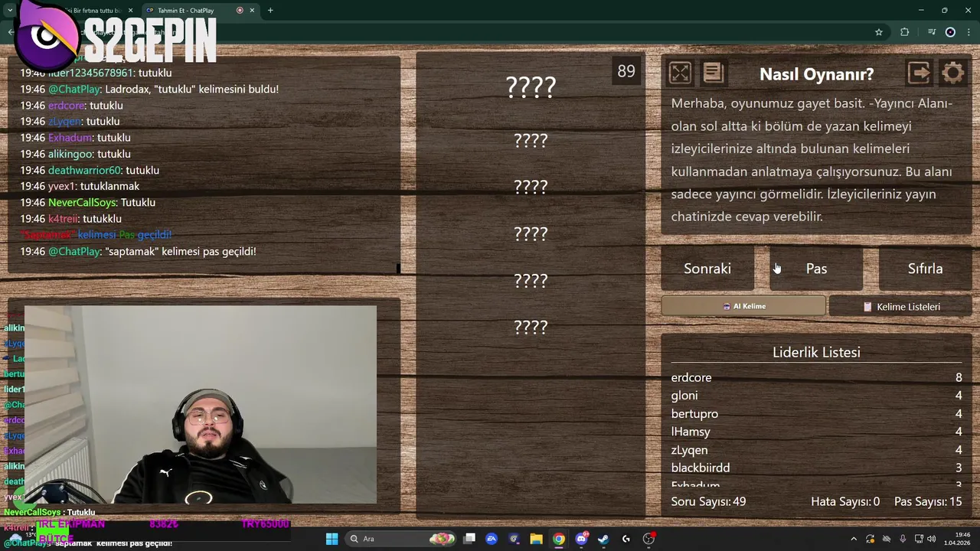This screenshot has width=980, height=551.
Task: Click the Pas button
Action: [x=816, y=269]
